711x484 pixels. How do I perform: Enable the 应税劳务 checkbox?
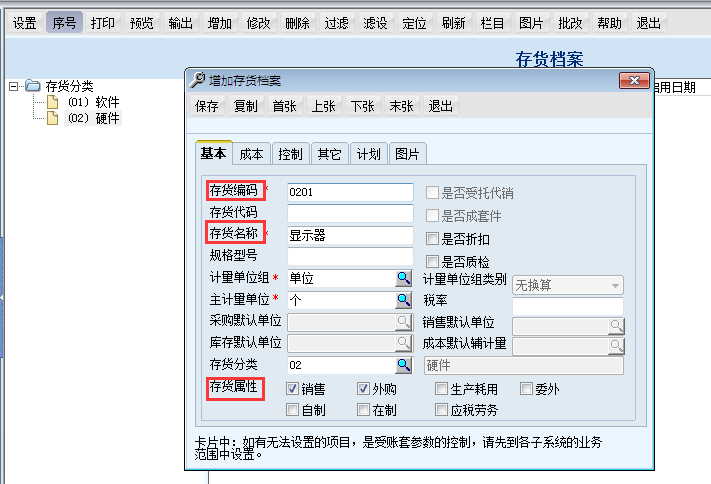click(441, 410)
